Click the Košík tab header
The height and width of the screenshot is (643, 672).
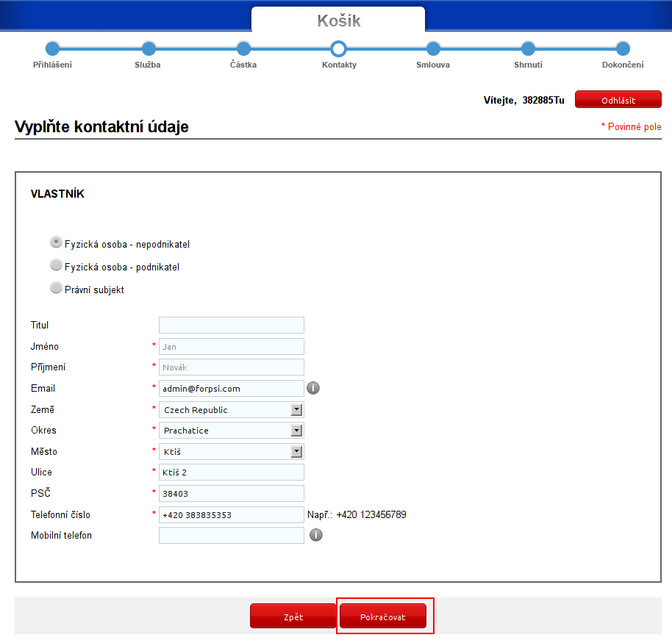pyautogui.click(x=338, y=21)
